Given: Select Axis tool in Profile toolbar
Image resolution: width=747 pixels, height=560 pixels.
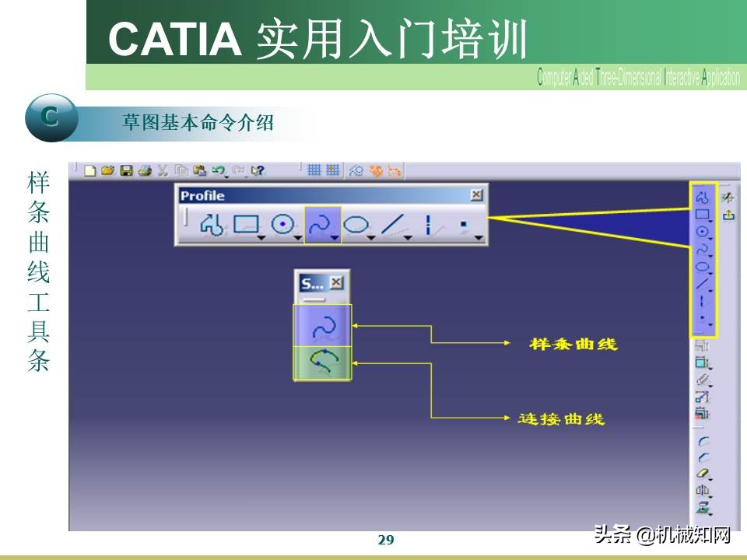Looking at the screenshot, I should 428,224.
